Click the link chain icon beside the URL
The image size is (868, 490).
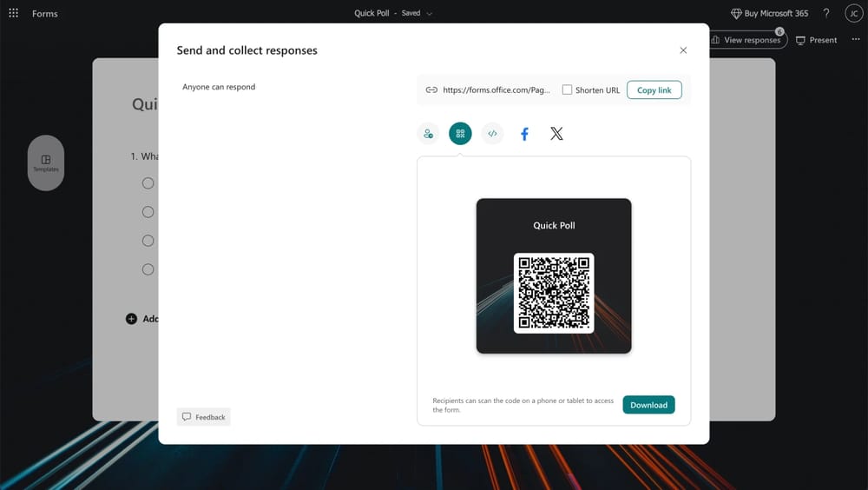click(431, 89)
